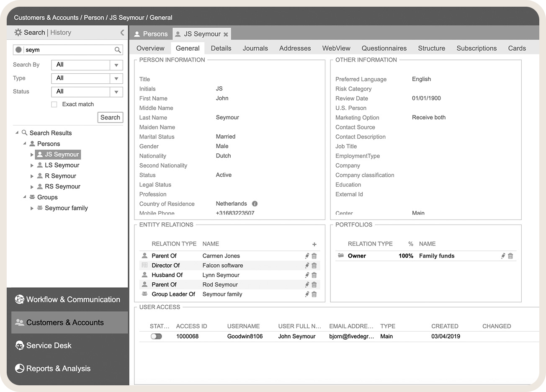Delete the Parent Of Carmen Jones relation
The height and width of the screenshot is (392, 546).
pos(314,256)
